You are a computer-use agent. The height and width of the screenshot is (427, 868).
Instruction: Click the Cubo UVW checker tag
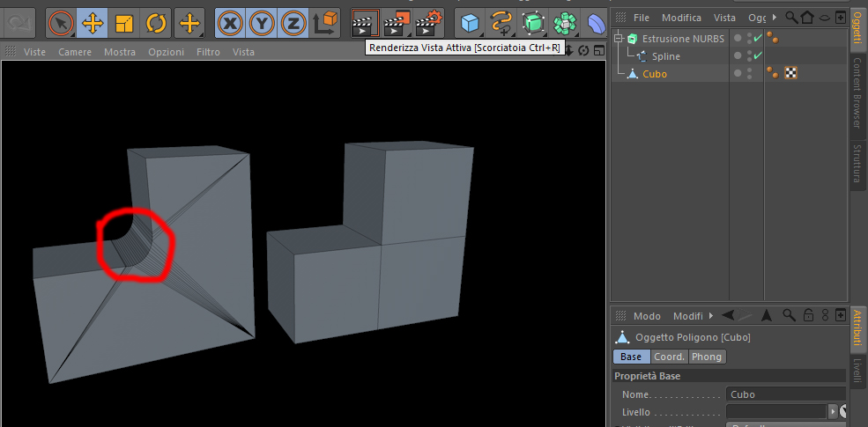pyautogui.click(x=790, y=73)
